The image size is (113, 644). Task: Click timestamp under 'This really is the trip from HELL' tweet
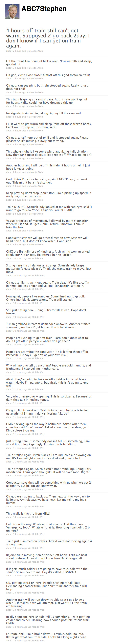click(17, 517)
